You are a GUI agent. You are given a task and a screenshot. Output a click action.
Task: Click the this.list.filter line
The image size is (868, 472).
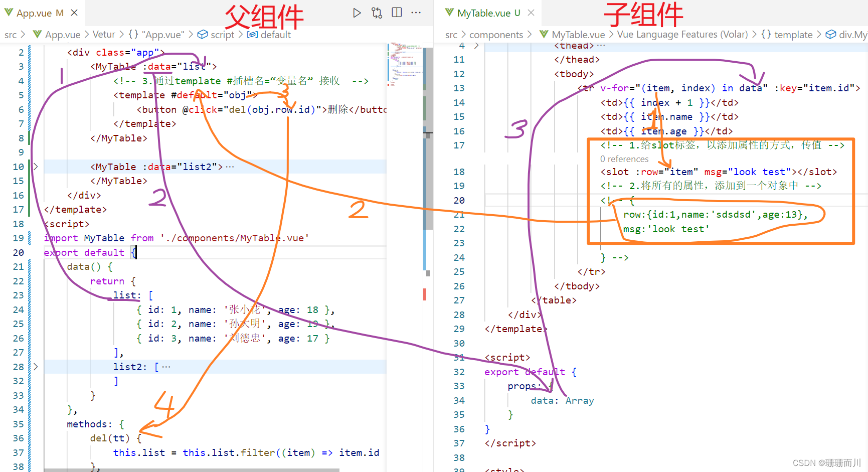tap(246, 452)
